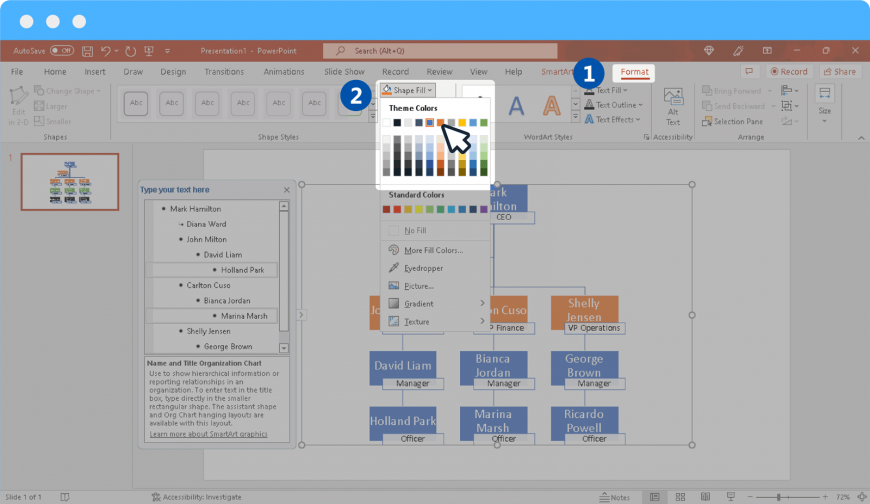This screenshot has height=504, width=870.
Task: Open the Group objects dropdown icon
Action: click(789, 105)
